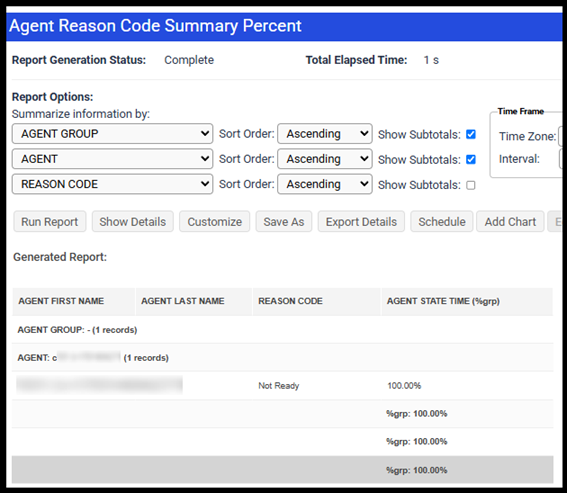Viewport: 567px width, 493px height.
Task: Click Show Details button
Action: click(133, 222)
